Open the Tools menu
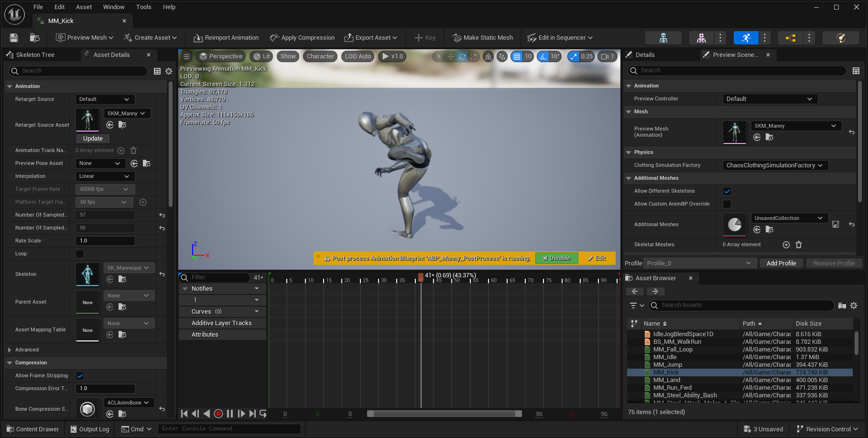868x438 pixels. click(x=143, y=7)
